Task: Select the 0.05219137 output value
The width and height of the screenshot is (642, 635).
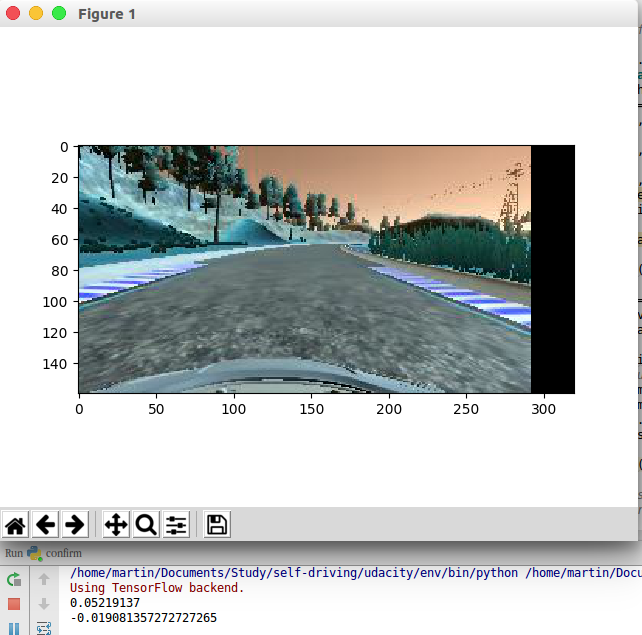Action: [105, 603]
